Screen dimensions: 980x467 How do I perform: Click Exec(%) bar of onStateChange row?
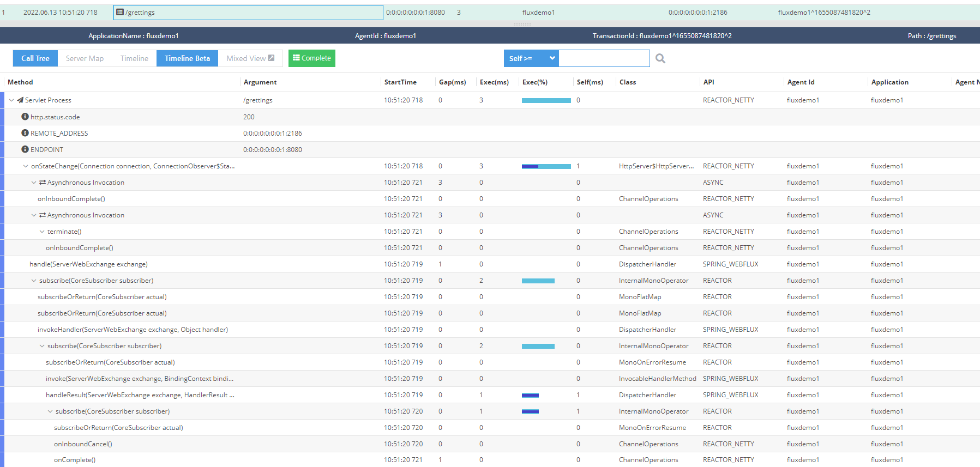click(x=546, y=166)
